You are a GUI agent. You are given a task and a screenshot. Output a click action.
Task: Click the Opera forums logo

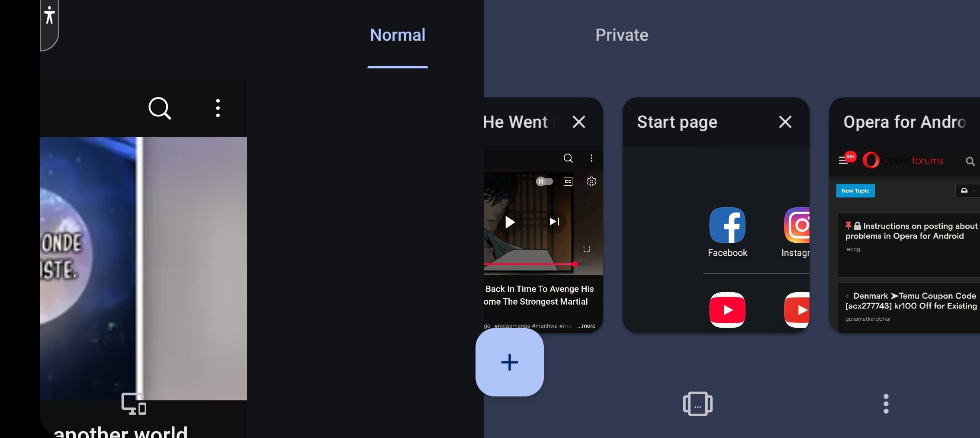(903, 161)
